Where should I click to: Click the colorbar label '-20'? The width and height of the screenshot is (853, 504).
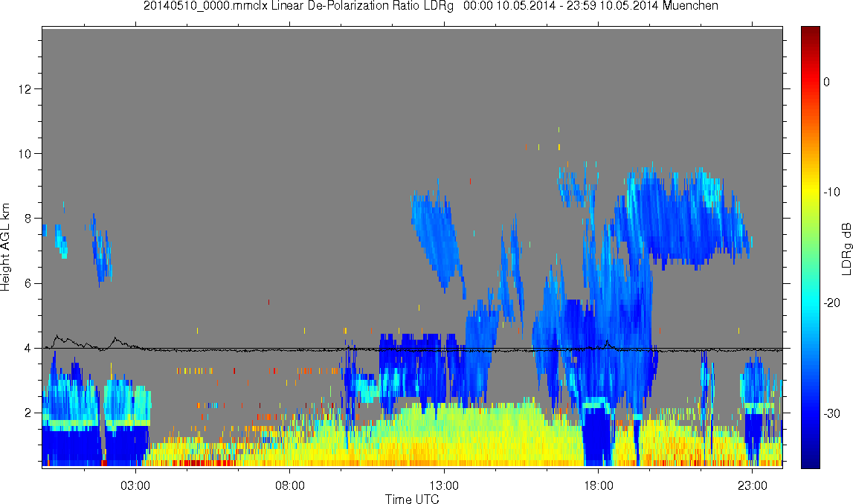[x=831, y=303]
